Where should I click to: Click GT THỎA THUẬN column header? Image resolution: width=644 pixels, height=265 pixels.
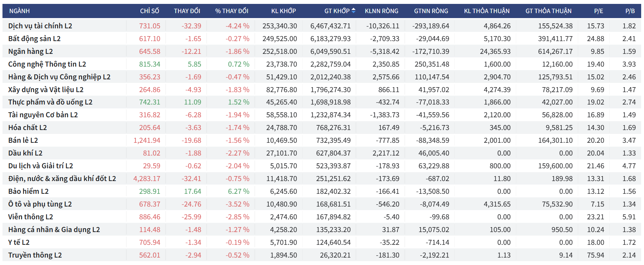[548, 11]
